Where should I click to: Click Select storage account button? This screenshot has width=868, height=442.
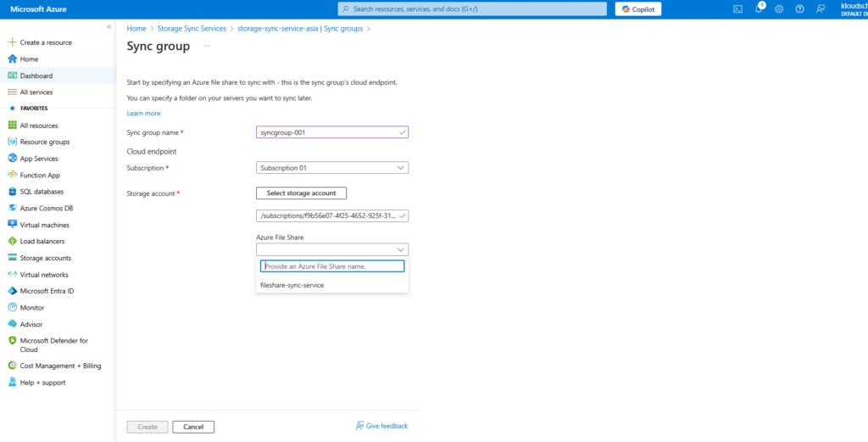tap(301, 193)
